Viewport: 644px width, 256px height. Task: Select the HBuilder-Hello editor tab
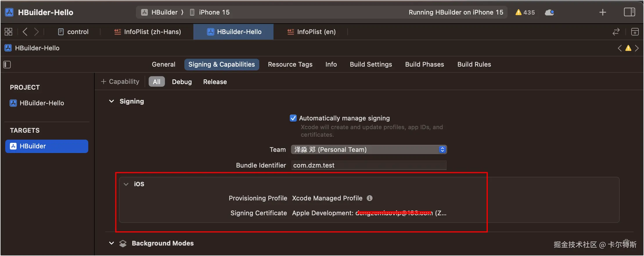point(233,32)
